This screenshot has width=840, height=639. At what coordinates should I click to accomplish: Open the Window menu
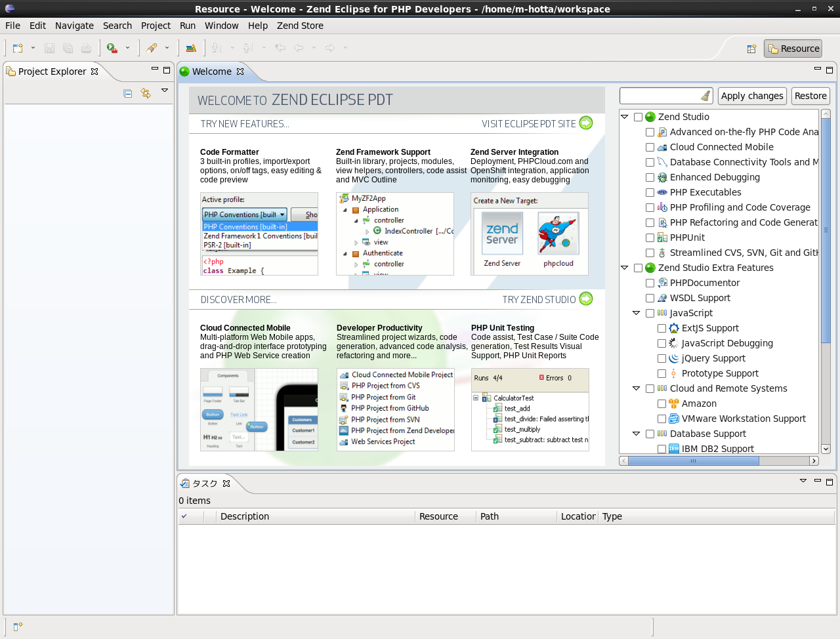221,26
